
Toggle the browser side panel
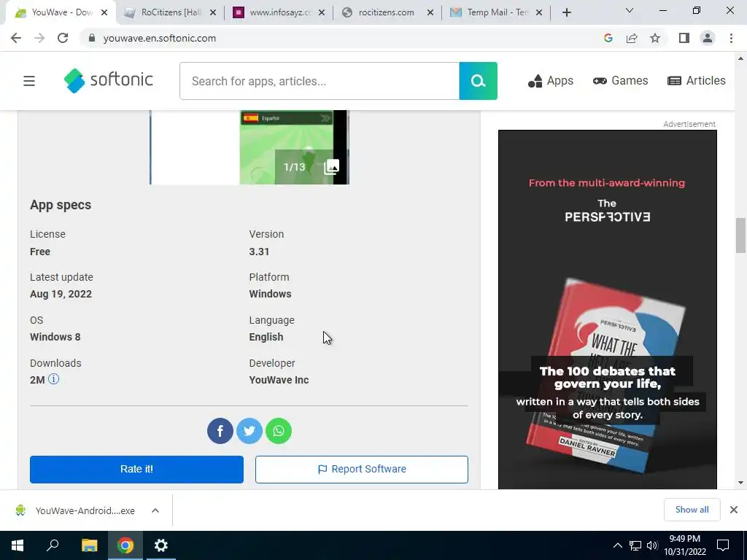(684, 38)
